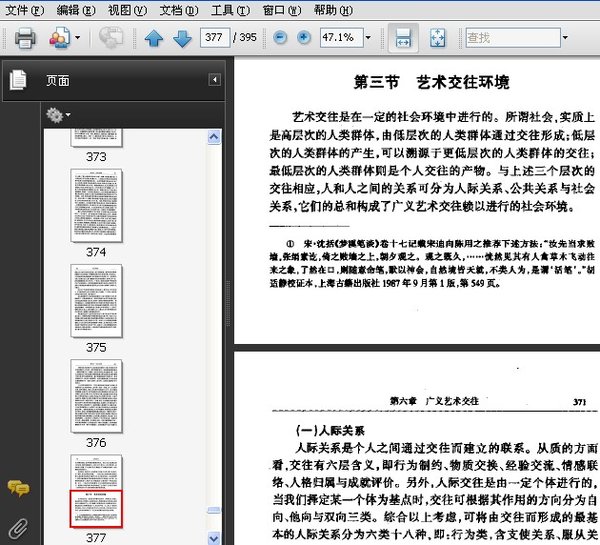Click the Print icon in the toolbar

(x=25, y=38)
